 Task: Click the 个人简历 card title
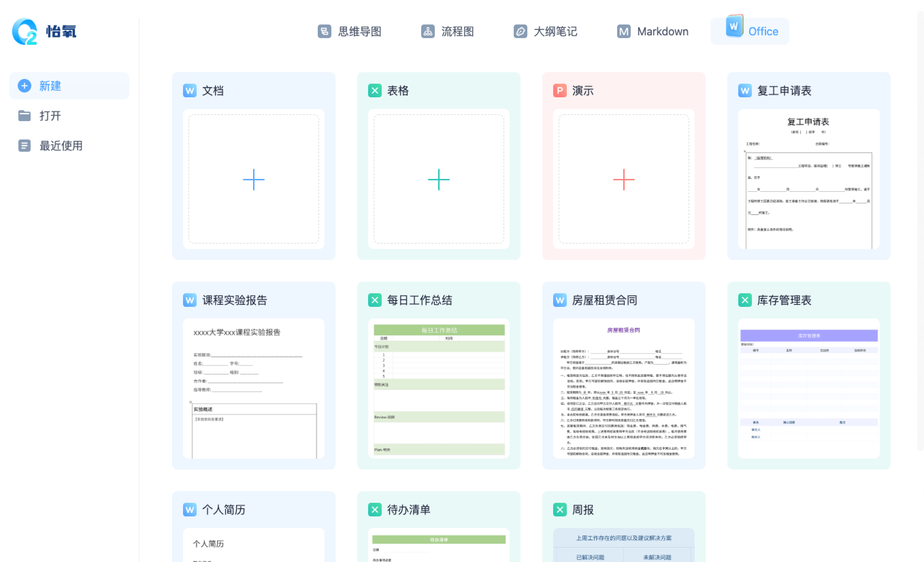(224, 510)
